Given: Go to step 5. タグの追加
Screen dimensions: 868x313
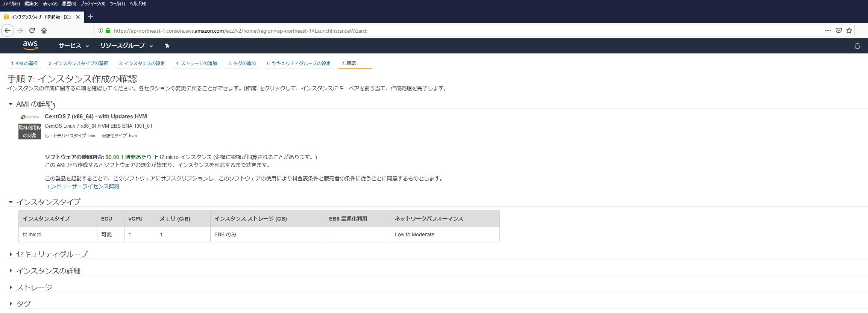Looking at the screenshot, I should [x=242, y=64].
